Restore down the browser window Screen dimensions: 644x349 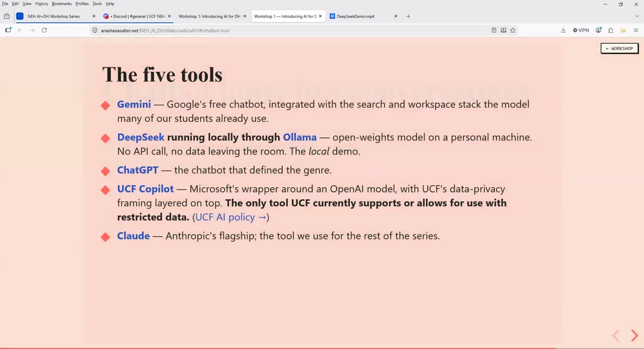coord(621,4)
